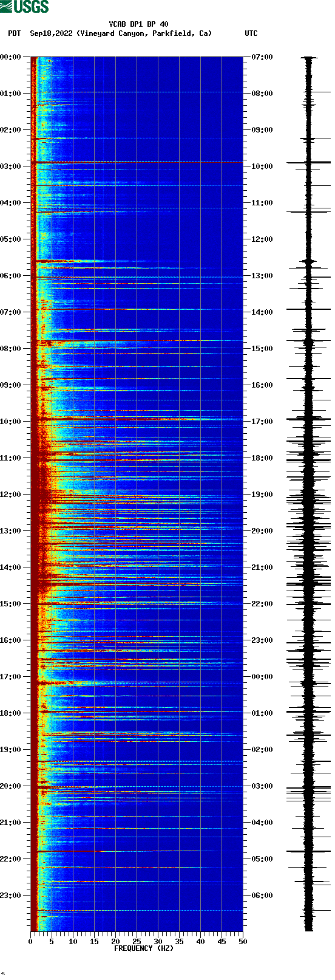Screen dimensions: 335x980
Task: Click the date text 'Sep18,2022'
Action: click(x=51, y=33)
